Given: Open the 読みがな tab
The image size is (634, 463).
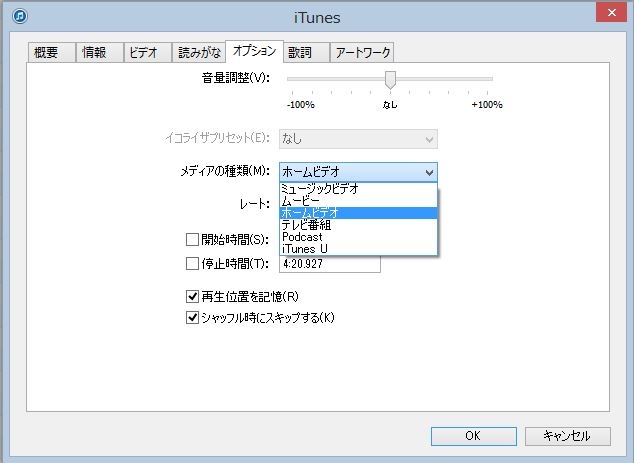Looking at the screenshot, I should [x=199, y=53].
